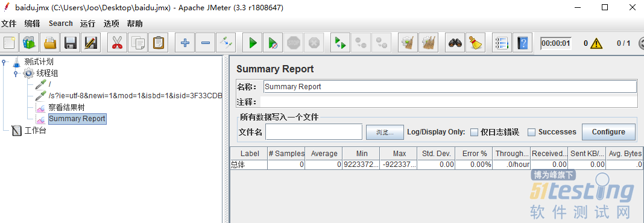Click the Avg. Bytes column header
Viewport: 644px width, 223px height.
624,154
